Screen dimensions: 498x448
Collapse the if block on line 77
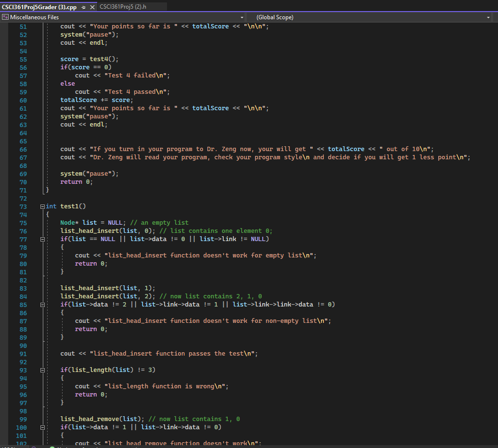pos(42,239)
